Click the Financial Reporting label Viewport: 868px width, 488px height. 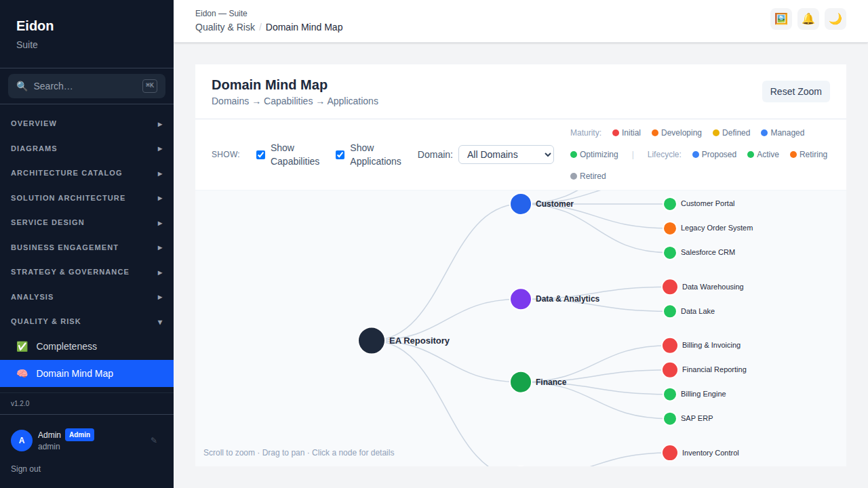(714, 369)
